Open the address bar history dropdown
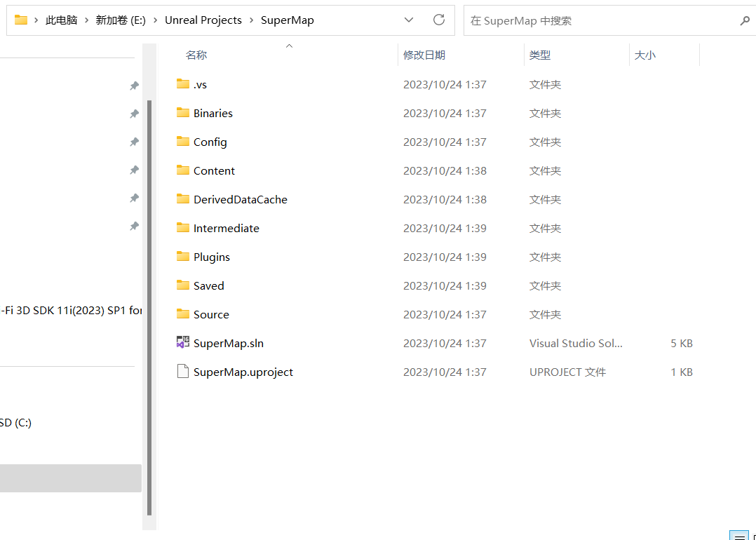 click(408, 20)
